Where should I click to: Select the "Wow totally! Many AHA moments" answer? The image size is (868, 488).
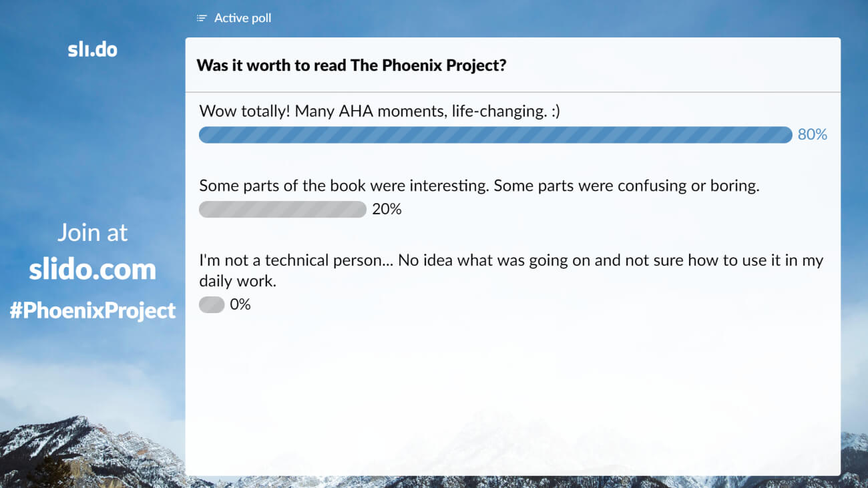[379, 111]
